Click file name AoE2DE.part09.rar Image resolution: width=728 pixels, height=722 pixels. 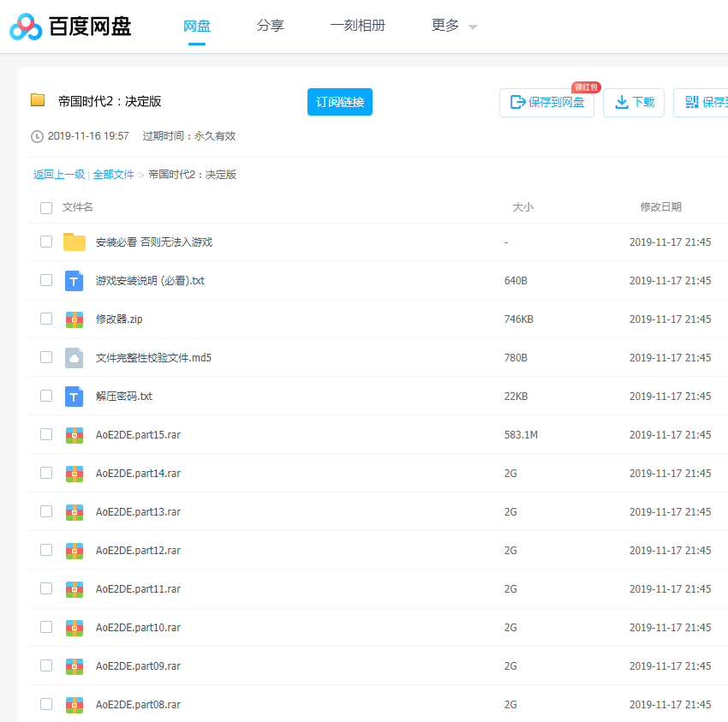pyautogui.click(x=138, y=665)
